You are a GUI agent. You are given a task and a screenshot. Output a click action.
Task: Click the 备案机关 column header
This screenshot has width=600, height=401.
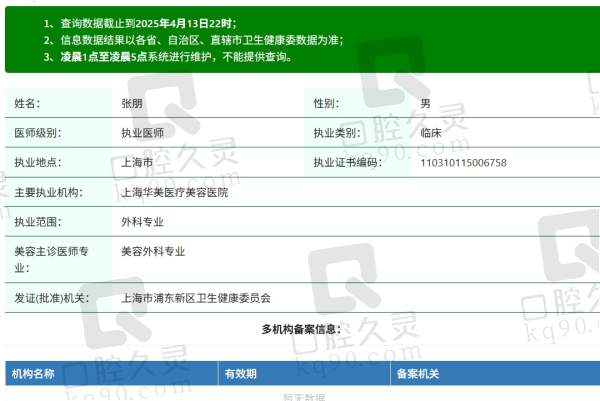[x=418, y=373]
